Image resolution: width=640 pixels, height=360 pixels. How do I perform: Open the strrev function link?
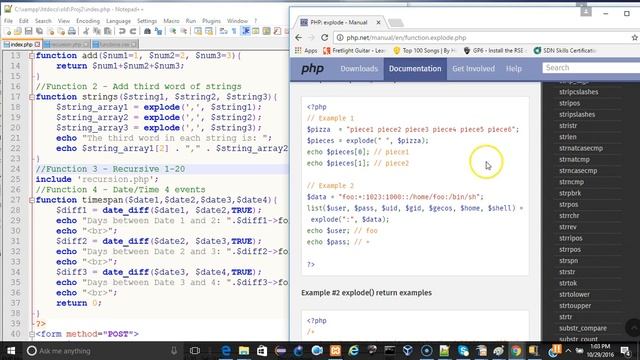(x=568, y=227)
